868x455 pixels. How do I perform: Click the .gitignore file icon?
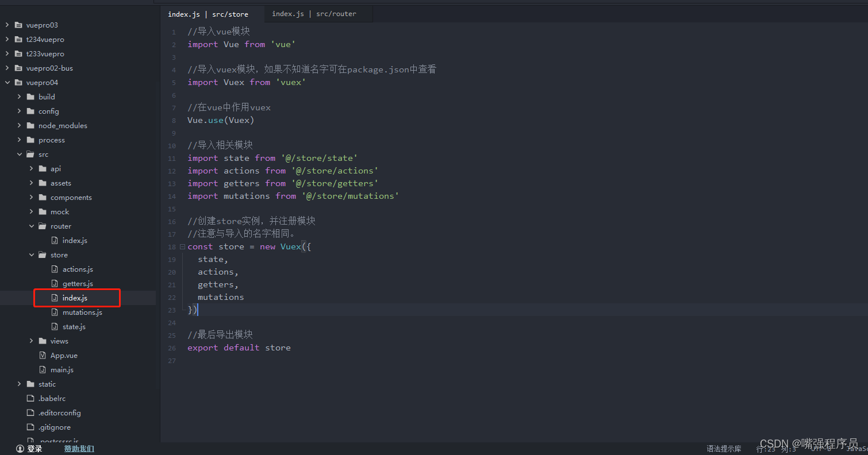point(29,427)
